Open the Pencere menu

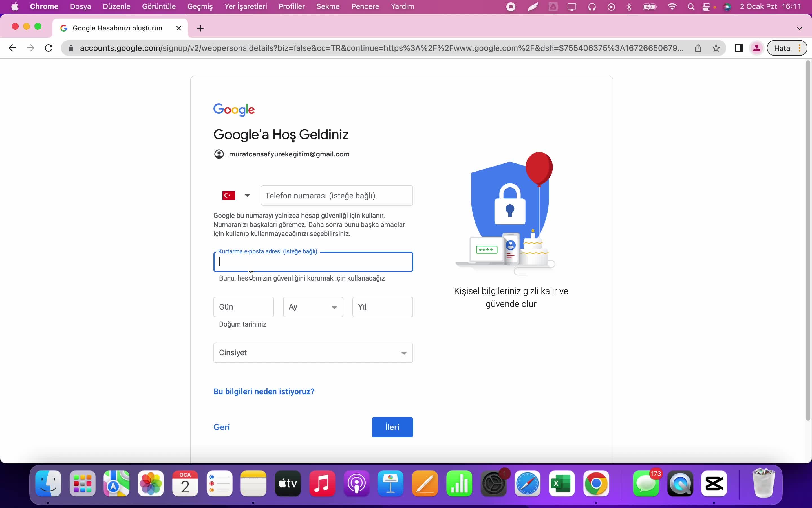(365, 6)
